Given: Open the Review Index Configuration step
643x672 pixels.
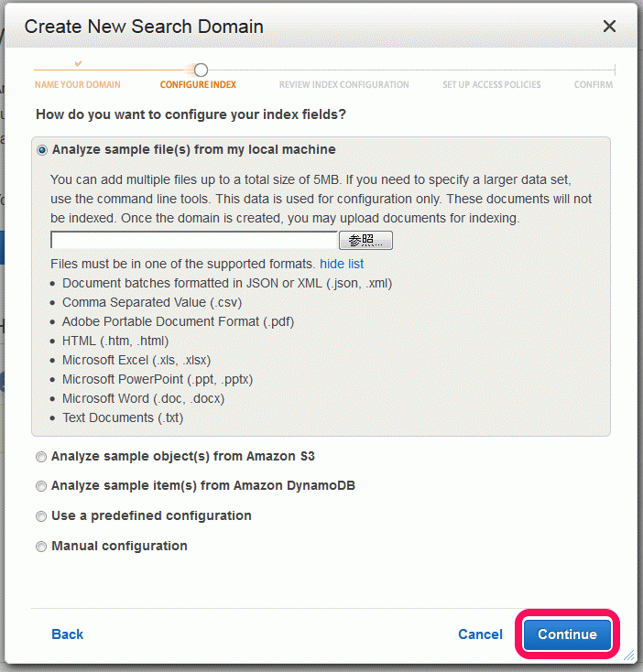Looking at the screenshot, I should (343, 84).
